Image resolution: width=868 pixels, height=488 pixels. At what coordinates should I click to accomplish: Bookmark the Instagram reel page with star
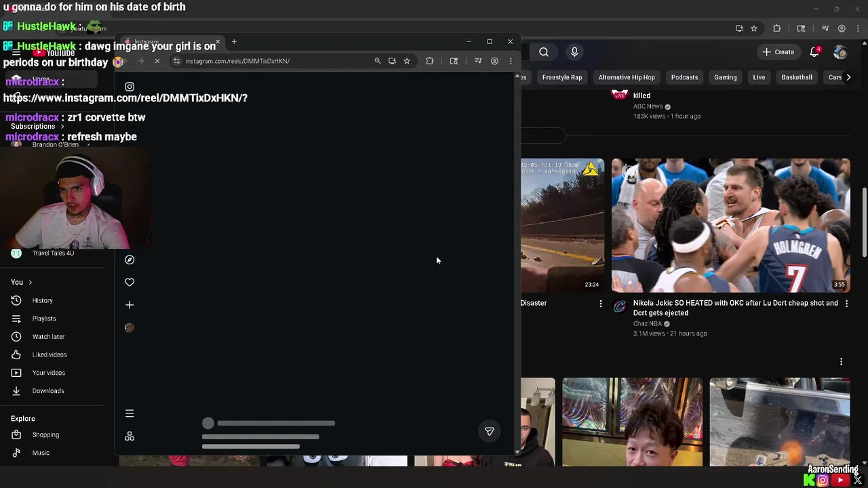pyautogui.click(x=407, y=61)
